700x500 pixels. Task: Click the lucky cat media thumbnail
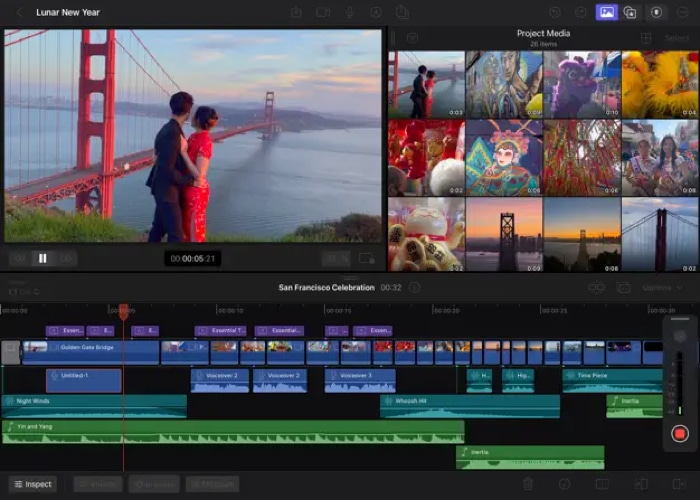426,234
